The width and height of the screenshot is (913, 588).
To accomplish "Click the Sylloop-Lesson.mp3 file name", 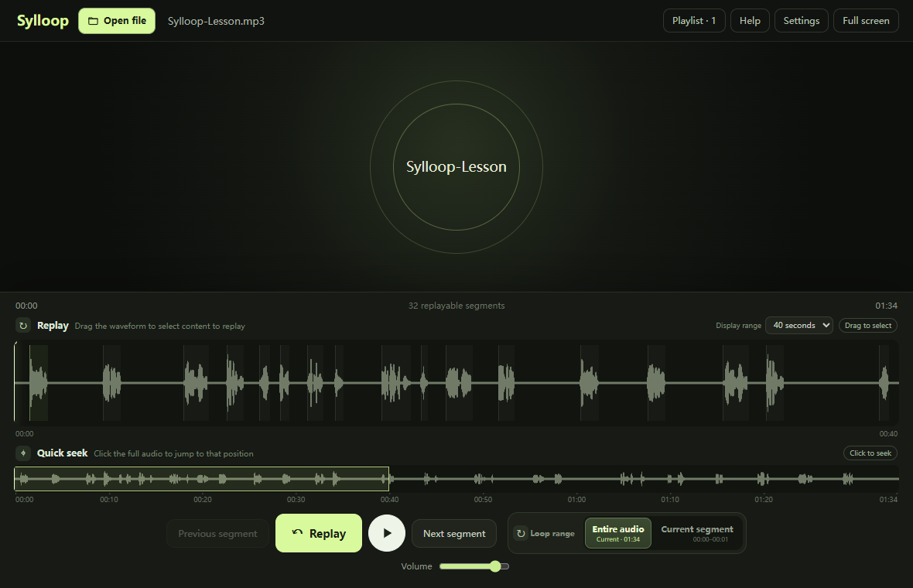I will pyautogui.click(x=216, y=21).
